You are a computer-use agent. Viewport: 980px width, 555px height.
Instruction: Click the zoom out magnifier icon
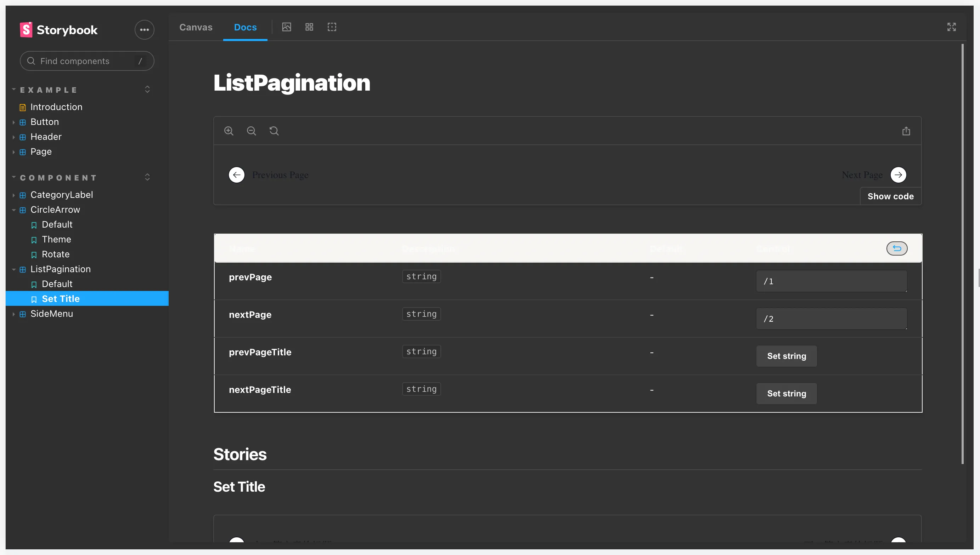coord(251,131)
